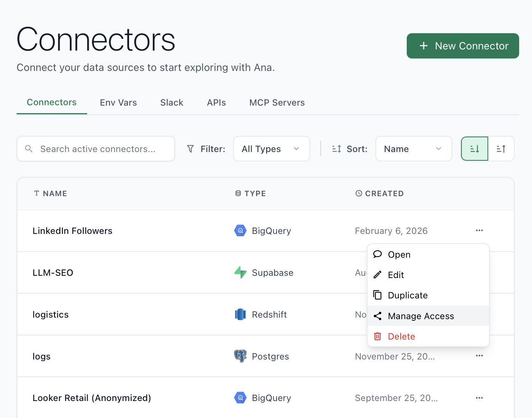This screenshot has width=532, height=418.
Task: Open the Name sort dropdown
Action: click(414, 149)
